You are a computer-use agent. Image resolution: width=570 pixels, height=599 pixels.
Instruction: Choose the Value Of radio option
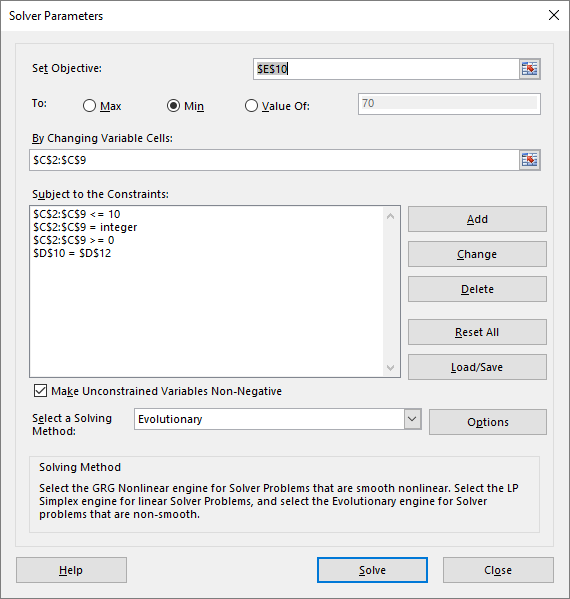point(251,106)
